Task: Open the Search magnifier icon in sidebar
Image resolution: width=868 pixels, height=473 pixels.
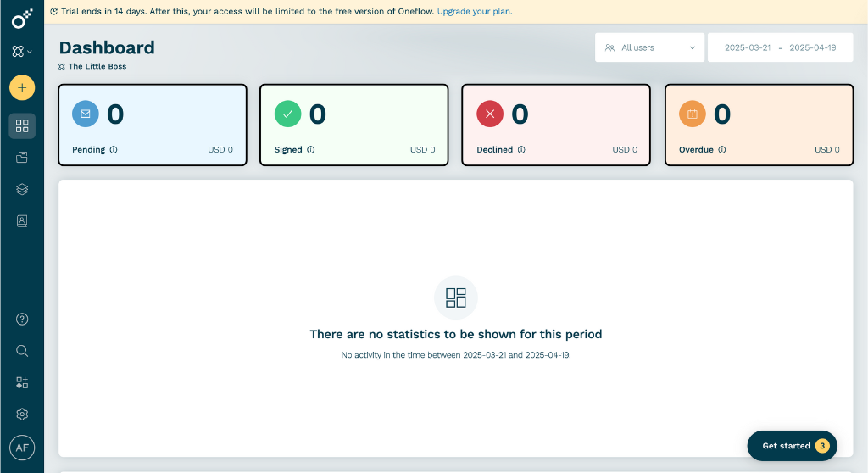Action: pos(22,351)
